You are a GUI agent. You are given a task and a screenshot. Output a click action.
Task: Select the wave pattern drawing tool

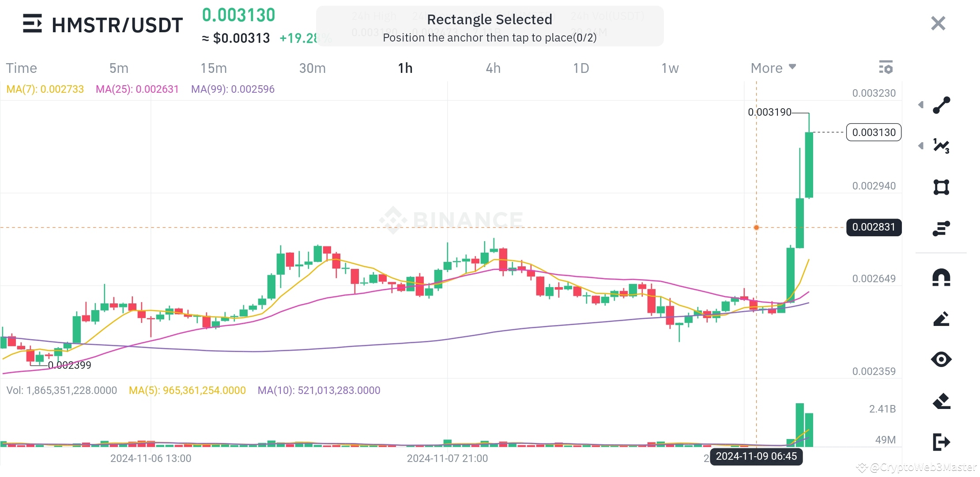click(941, 146)
